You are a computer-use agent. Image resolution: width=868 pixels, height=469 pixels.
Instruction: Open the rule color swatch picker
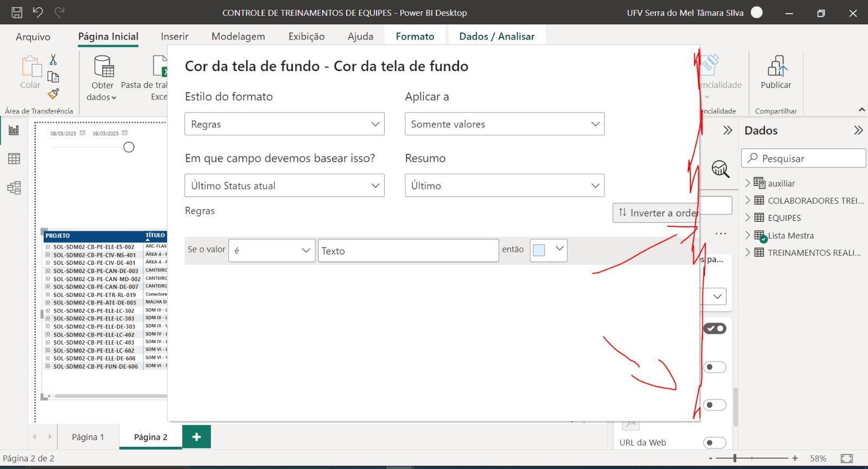pyautogui.click(x=548, y=250)
